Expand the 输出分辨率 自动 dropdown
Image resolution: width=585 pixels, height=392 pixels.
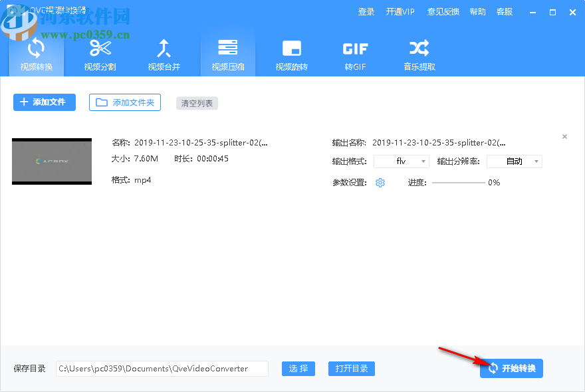[514, 161]
